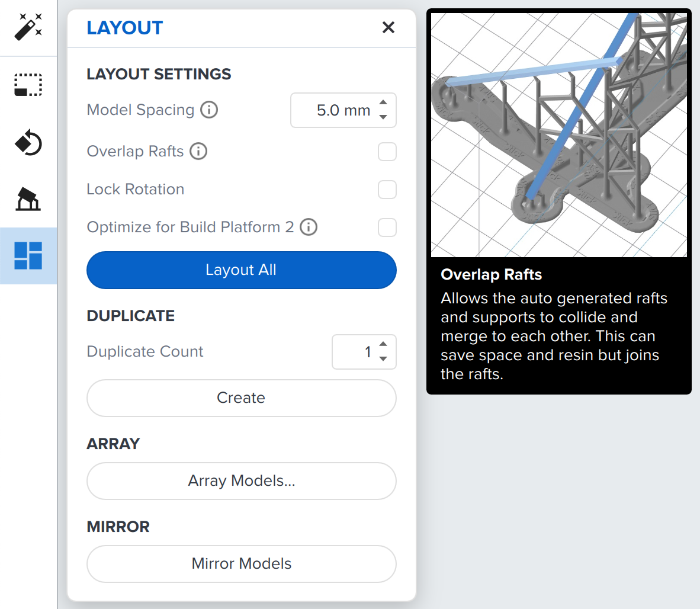700x609 pixels.
Task: Close the Layout panel
Action: click(x=388, y=27)
